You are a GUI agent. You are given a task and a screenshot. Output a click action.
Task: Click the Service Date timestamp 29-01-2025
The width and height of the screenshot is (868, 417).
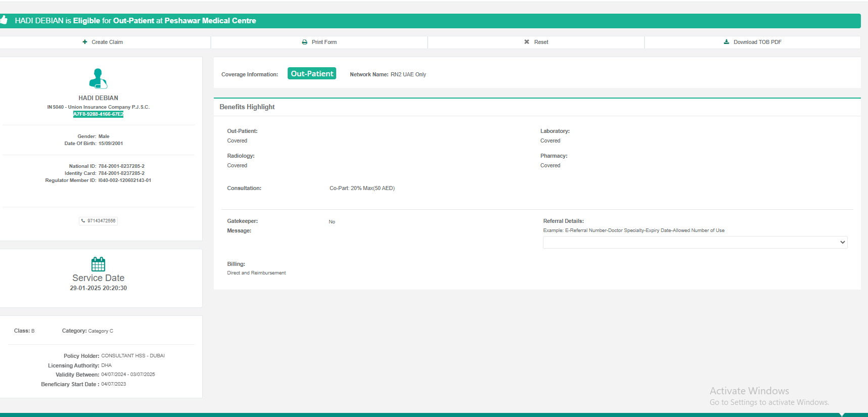coord(98,288)
